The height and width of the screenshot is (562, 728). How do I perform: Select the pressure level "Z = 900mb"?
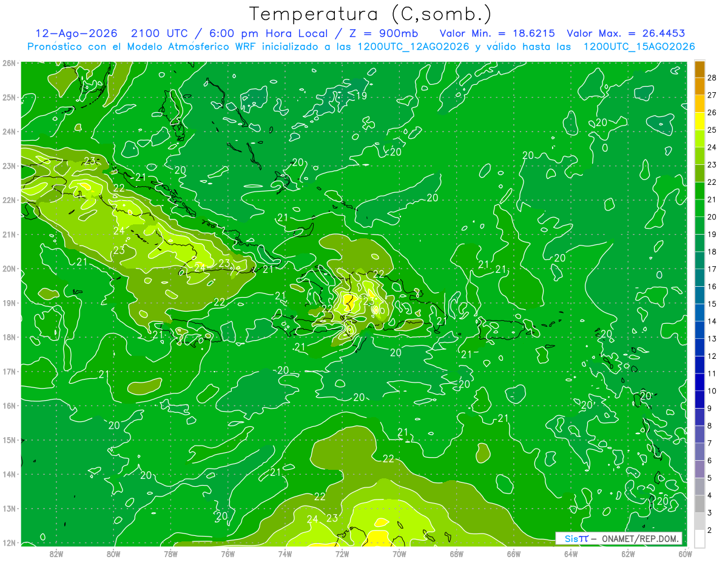pyautogui.click(x=382, y=33)
